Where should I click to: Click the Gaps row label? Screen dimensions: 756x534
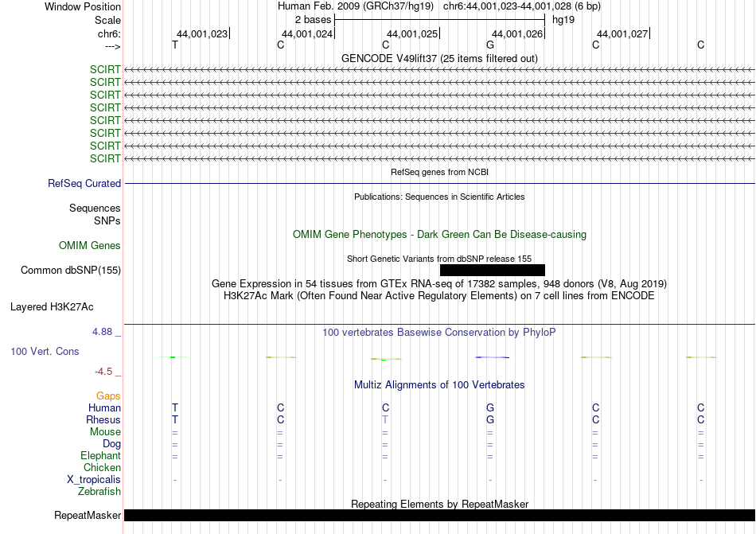[x=108, y=396]
